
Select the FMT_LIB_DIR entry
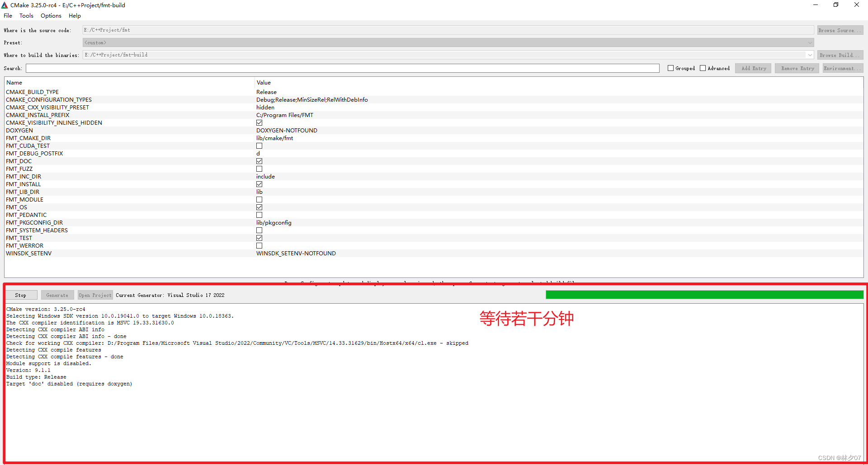(23, 192)
